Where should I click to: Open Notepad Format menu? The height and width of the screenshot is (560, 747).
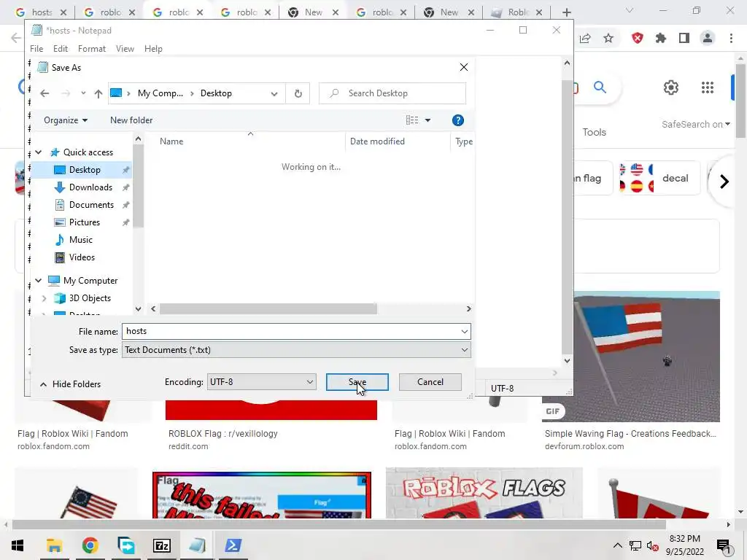92,49
